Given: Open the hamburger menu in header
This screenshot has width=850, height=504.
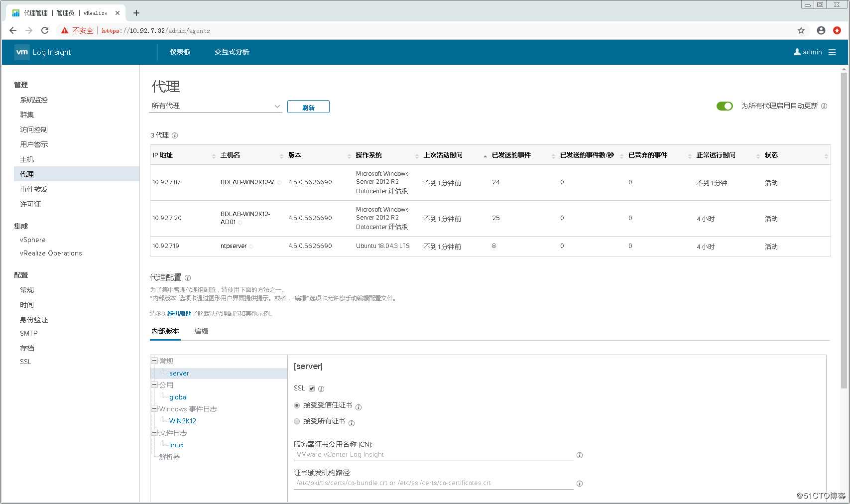Looking at the screenshot, I should pos(832,52).
